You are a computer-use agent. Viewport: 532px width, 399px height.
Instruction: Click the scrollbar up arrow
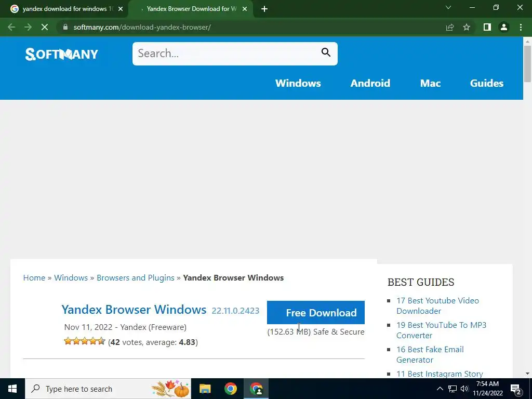point(527,41)
